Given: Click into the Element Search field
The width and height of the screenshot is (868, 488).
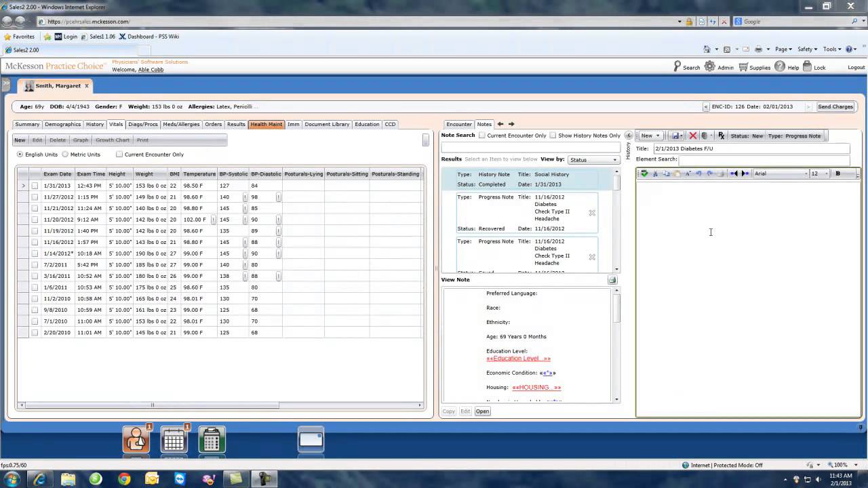Looking at the screenshot, I should click(764, 159).
